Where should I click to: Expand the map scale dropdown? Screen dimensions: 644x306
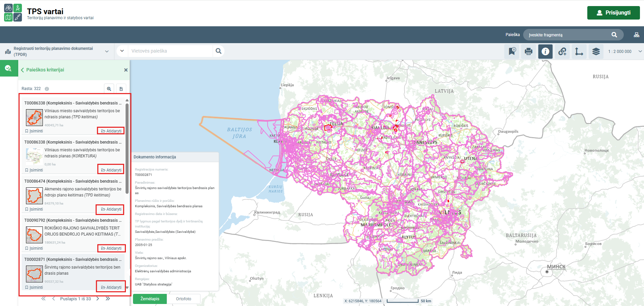(640, 52)
